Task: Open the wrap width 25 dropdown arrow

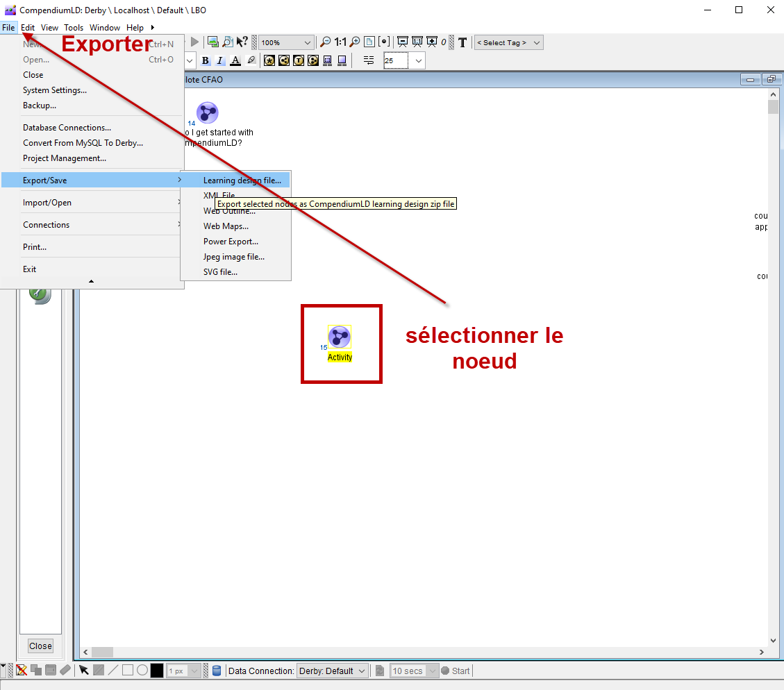Action: (419, 61)
